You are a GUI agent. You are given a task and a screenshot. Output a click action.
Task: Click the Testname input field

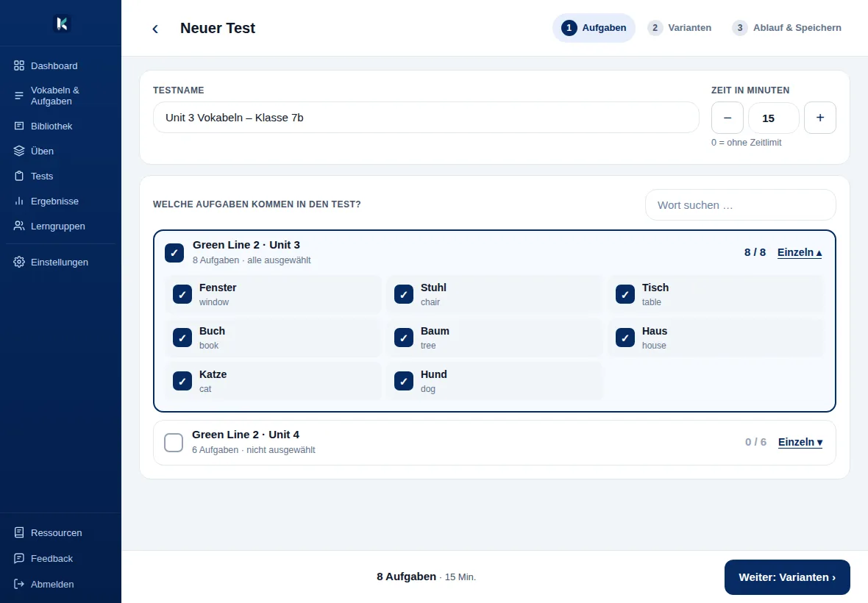pos(426,117)
